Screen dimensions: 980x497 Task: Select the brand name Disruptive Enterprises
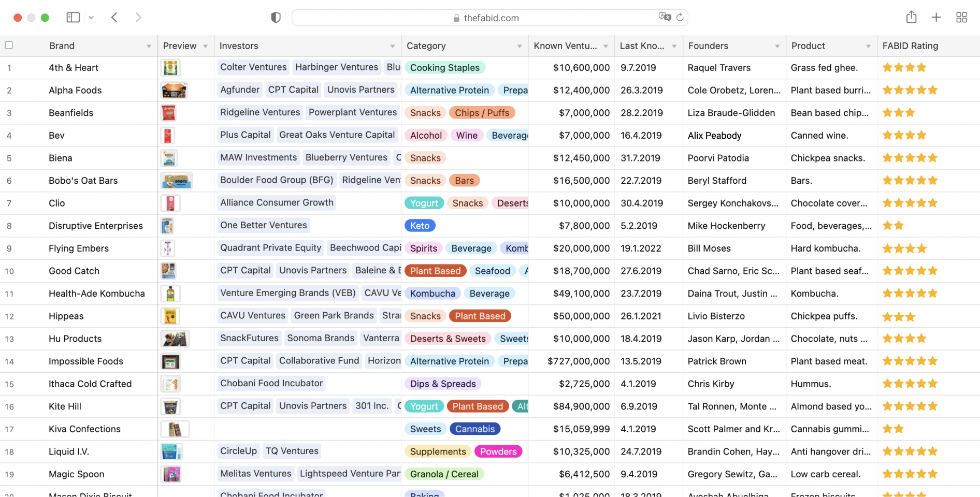point(96,226)
